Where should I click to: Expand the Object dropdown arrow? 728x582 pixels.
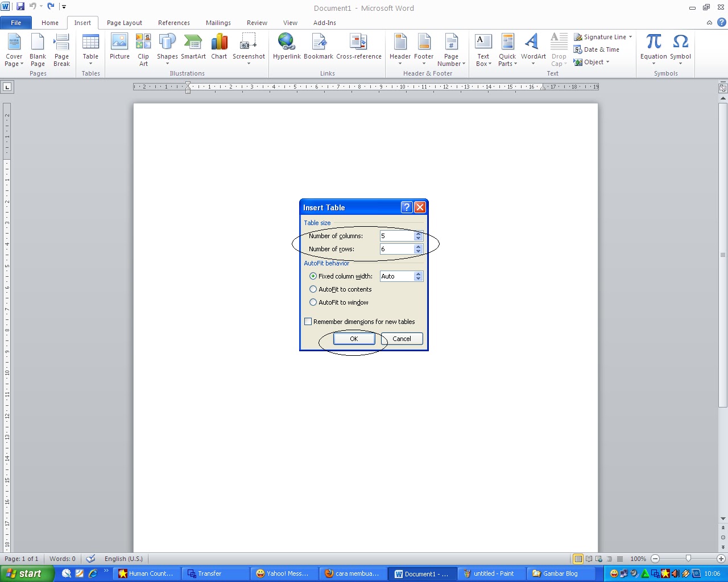click(x=607, y=62)
